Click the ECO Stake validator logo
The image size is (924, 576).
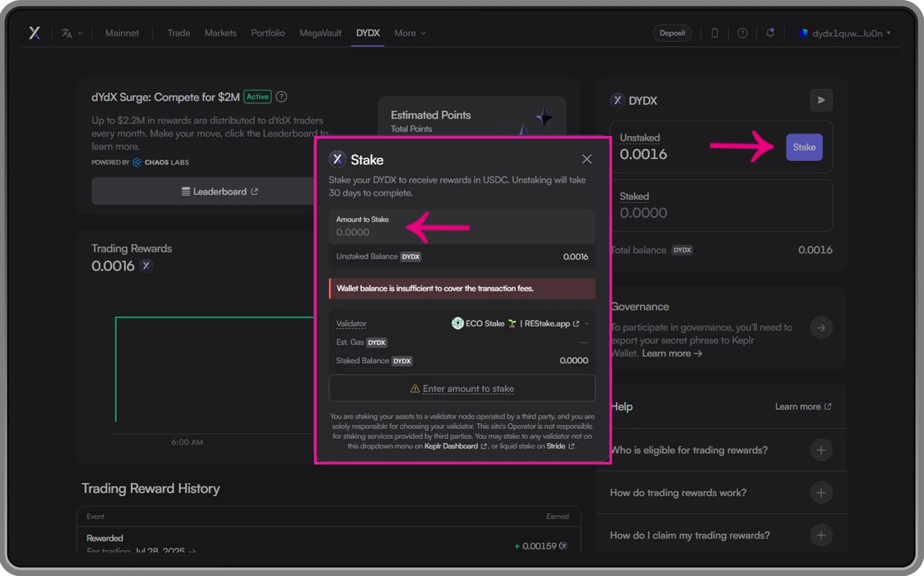coord(457,323)
